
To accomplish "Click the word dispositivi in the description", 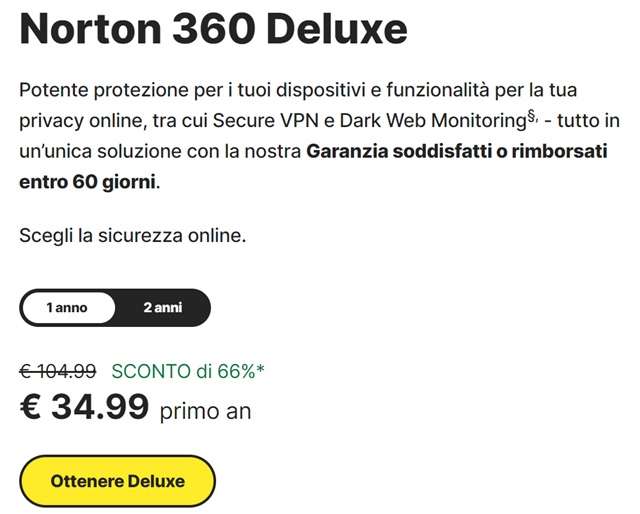I will pyautogui.click(x=296, y=91).
